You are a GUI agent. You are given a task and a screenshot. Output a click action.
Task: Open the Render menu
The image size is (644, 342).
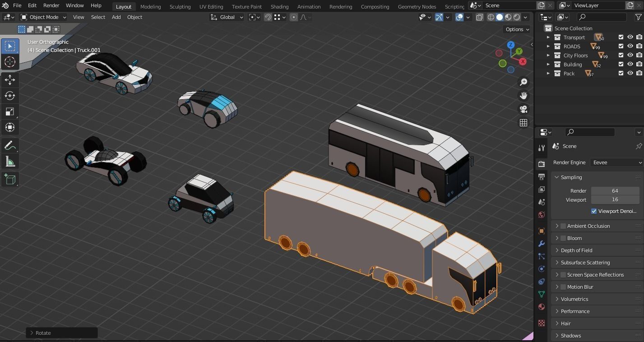coord(51,5)
